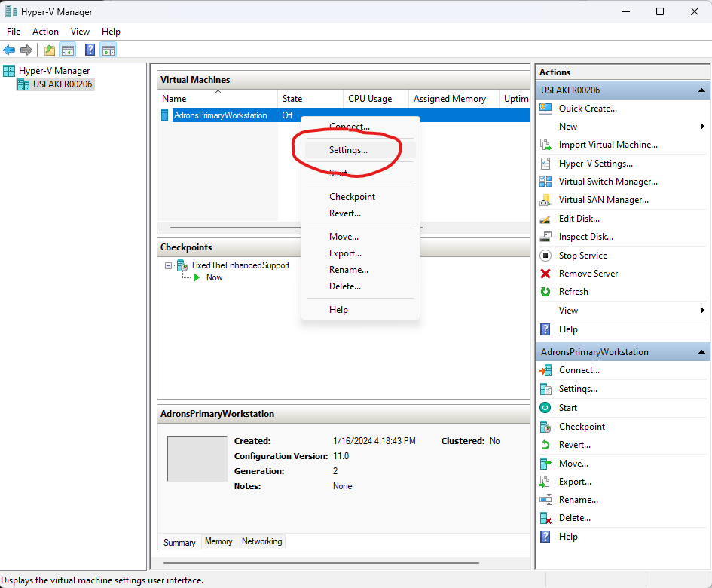Click the Settings icon in VM actions

(545, 389)
